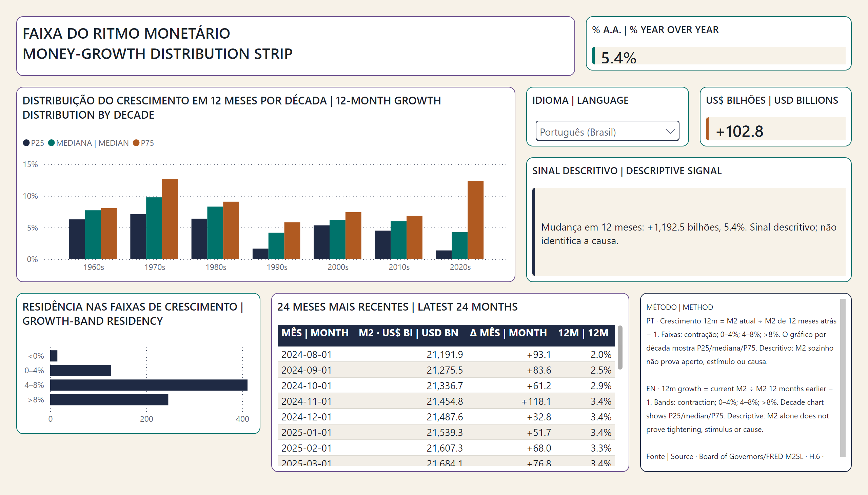The image size is (868, 495).
Task: Click the 'Faixa do Ritmo Monetário' title
Action: tap(126, 33)
